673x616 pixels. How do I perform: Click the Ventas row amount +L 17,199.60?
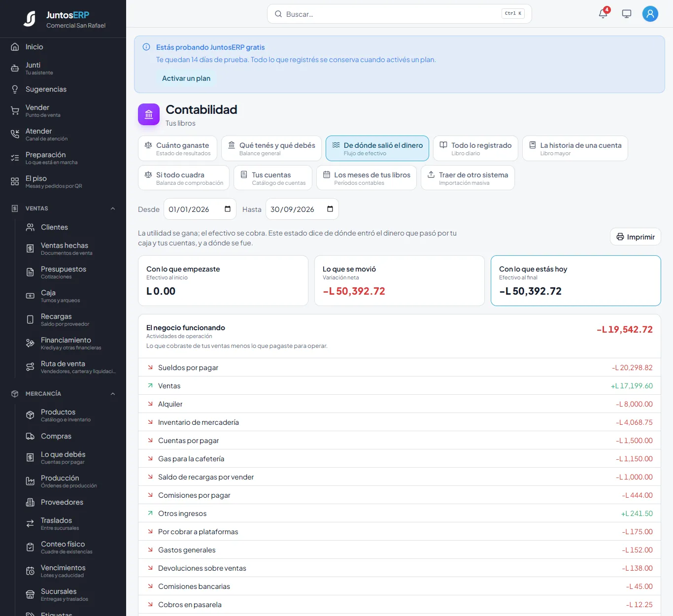pyautogui.click(x=632, y=386)
